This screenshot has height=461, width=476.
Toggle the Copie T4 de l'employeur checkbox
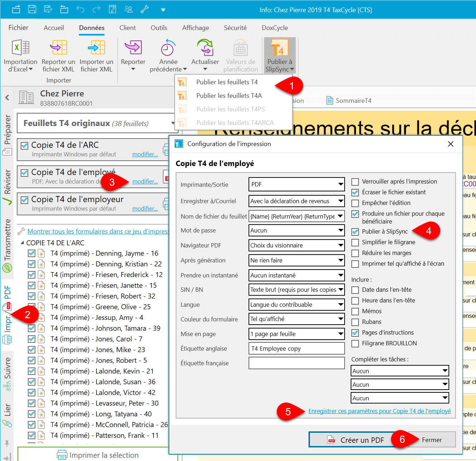coord(25,200)
